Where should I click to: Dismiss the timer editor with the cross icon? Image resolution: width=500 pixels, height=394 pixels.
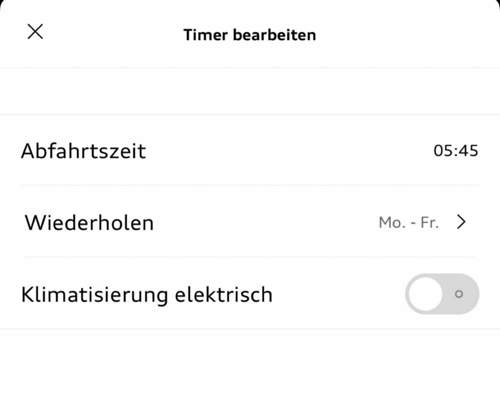point(35,32)
